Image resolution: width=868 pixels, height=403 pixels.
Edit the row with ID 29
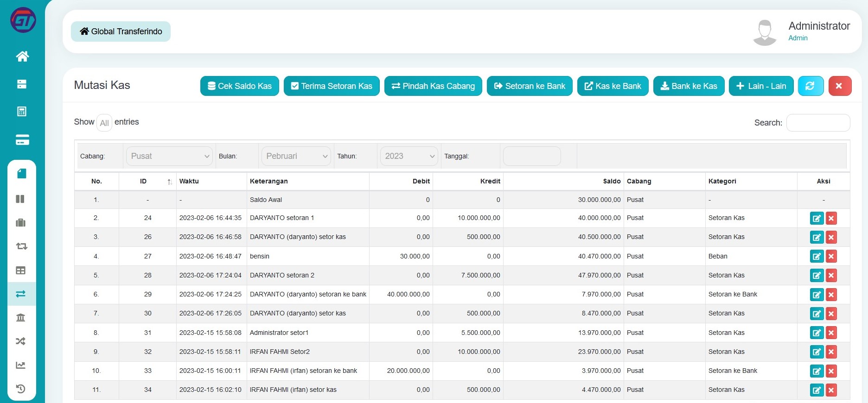(x=817, y=295)
